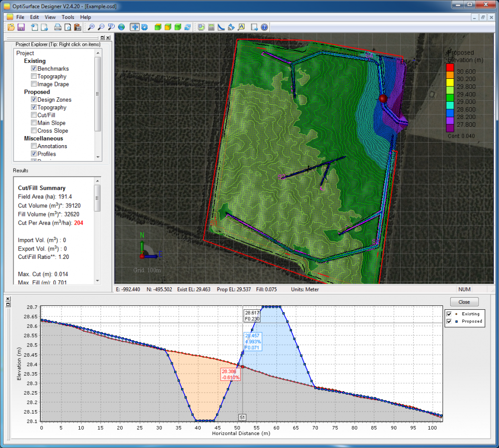499x448 pixels.
Task: Activate the pan four-arrow tool
Action: (x=135, y=27)
